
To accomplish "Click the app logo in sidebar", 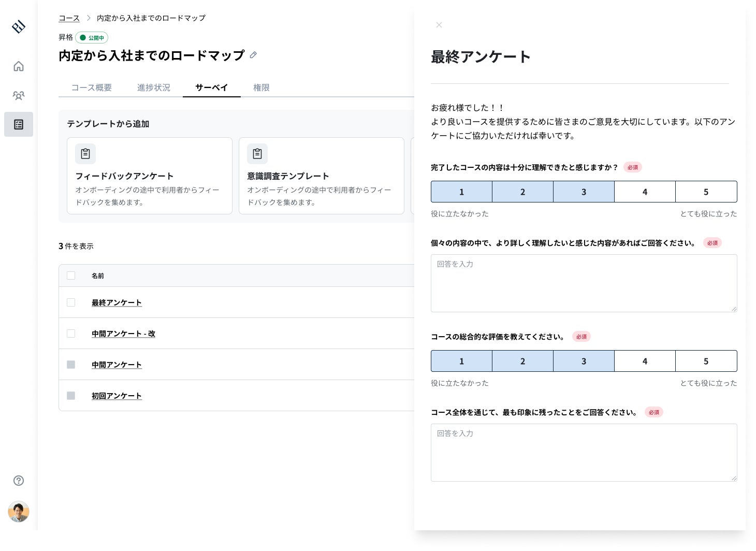I will tap(19, 26).
